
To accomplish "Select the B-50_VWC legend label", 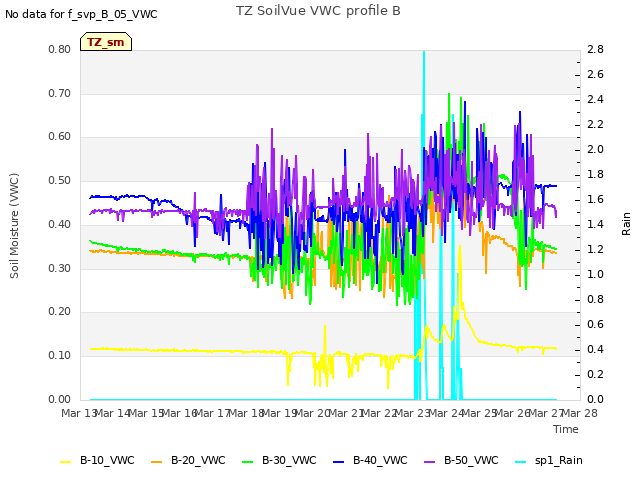I will click(471, 460).
